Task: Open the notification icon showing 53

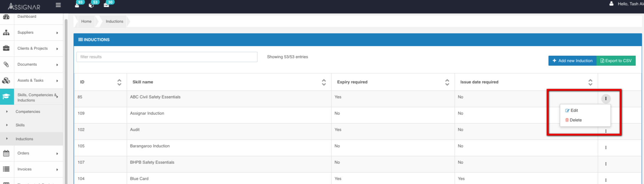Action: [x=91, y=5]
